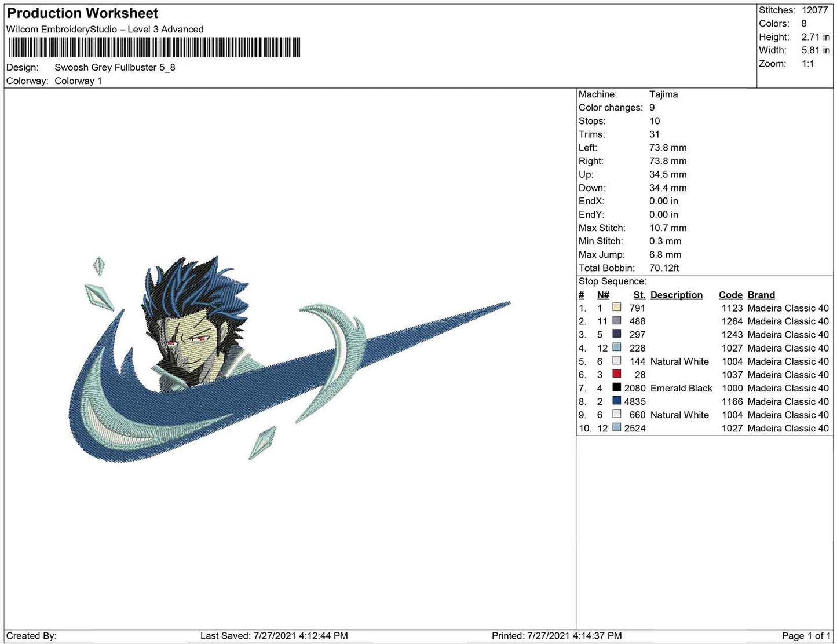The image size is (837, 644).
Task: Click "Madeira Classic 40" brand in stop 1
Action: point(788,308)
